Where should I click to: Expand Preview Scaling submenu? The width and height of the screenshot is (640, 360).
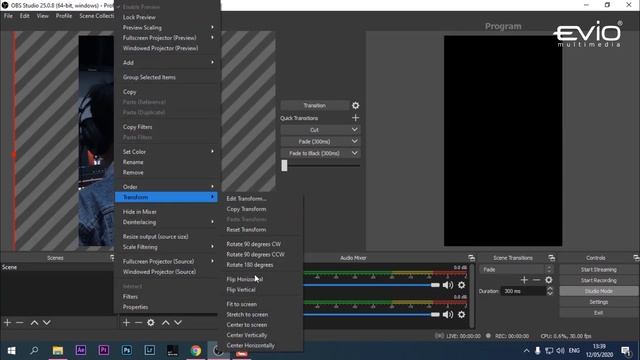[x=167, y=27]
